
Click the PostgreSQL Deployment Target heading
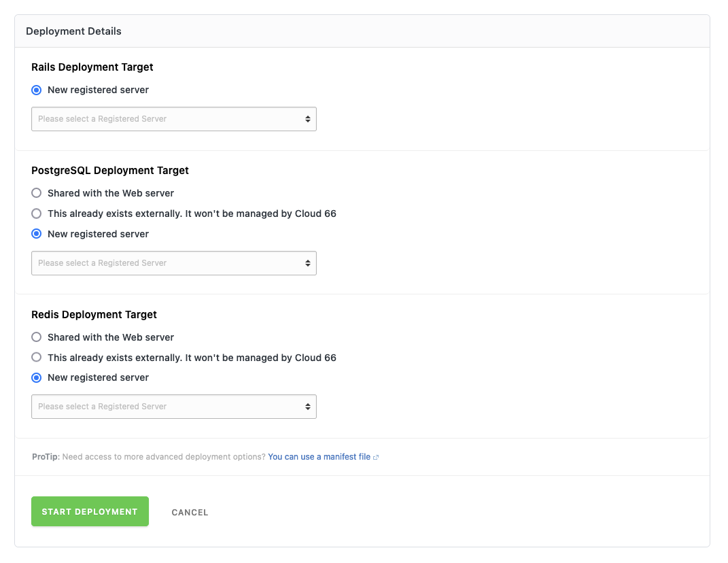coord(110,171)
